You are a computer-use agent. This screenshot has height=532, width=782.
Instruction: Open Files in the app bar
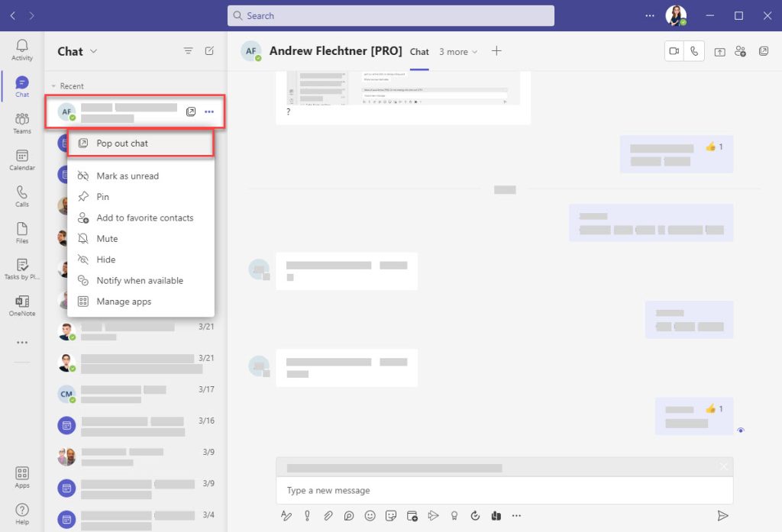point(22,232)
